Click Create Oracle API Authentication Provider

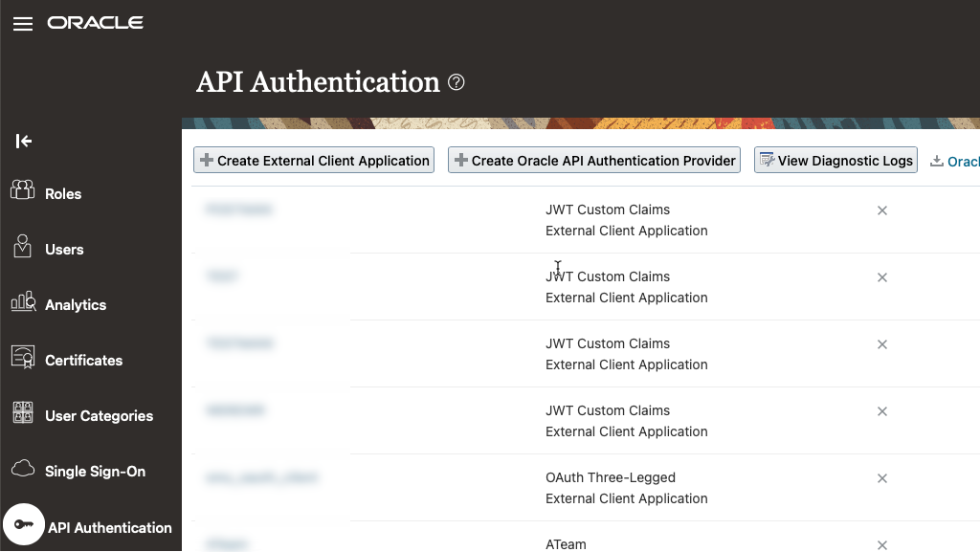593,160
